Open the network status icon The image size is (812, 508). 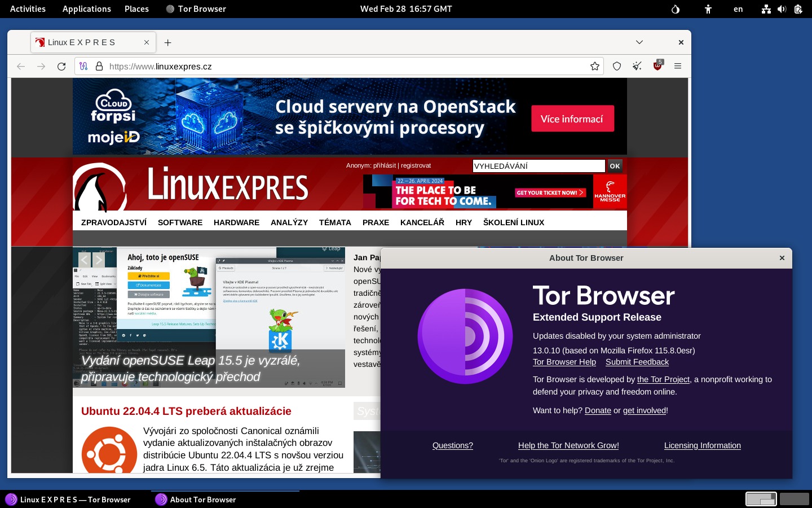click(766, 9)
